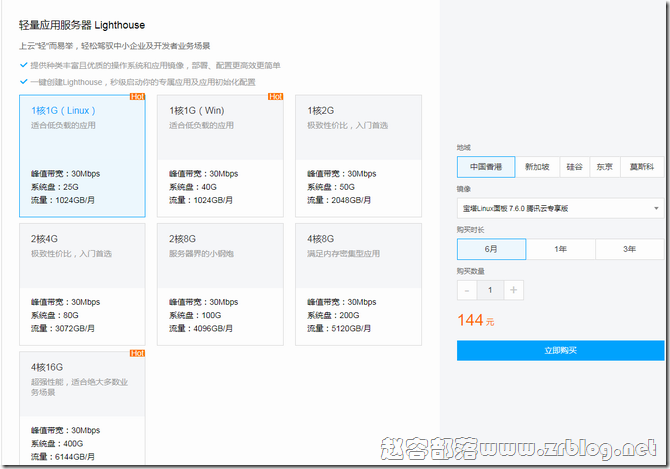Choose the 2核4G server plan
Image resolution: width=670 pixels, height=469 pixels.
pos(82,284)
